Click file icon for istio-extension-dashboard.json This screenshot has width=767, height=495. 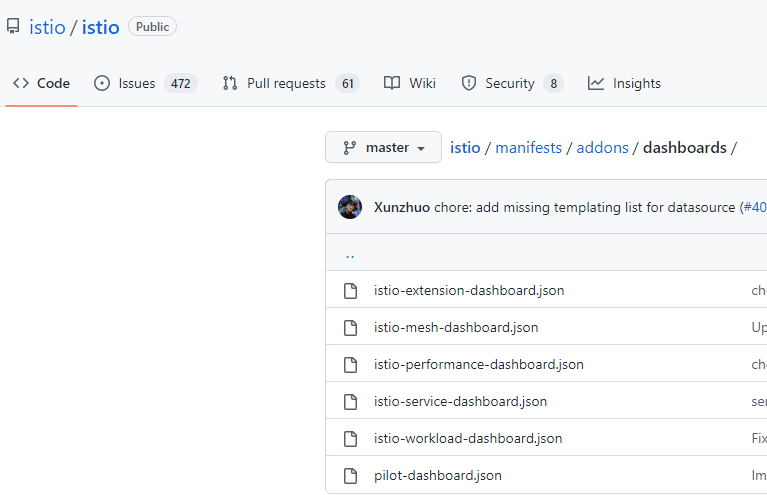pyautogui.click(x=350, y=290)
